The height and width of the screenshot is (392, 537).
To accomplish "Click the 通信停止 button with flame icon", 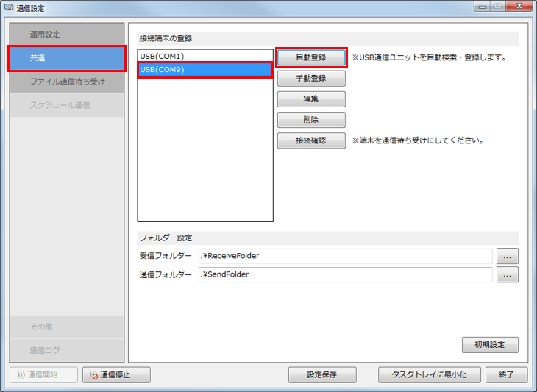I will (x=117, y=374).
